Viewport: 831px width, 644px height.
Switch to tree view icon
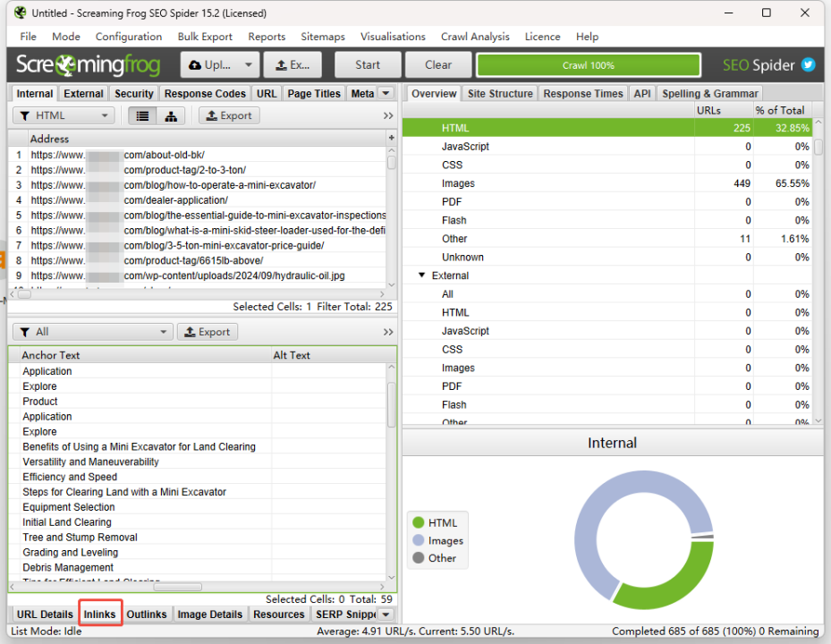tap(171, 115)
